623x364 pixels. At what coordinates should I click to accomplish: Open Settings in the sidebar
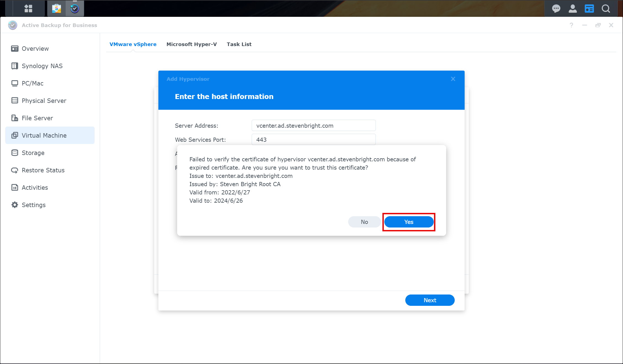point(33,205)
